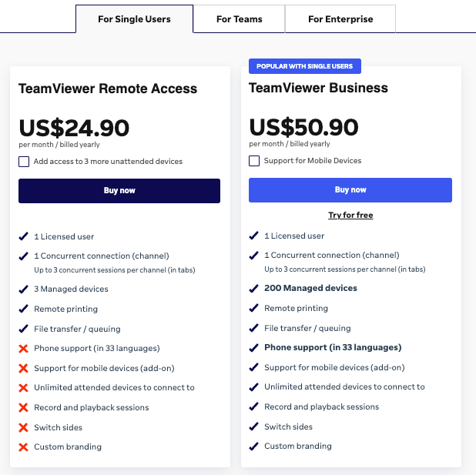This screenshot has width=476, height=475.
Task: Click the TeamViewer Remote Access heading
Action: pos(108,89)
